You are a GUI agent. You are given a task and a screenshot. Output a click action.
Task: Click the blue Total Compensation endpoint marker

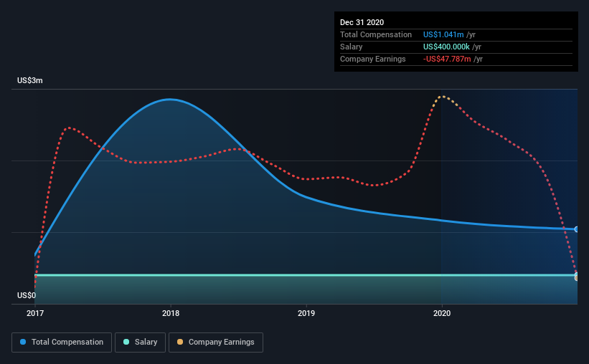point(577,229)
